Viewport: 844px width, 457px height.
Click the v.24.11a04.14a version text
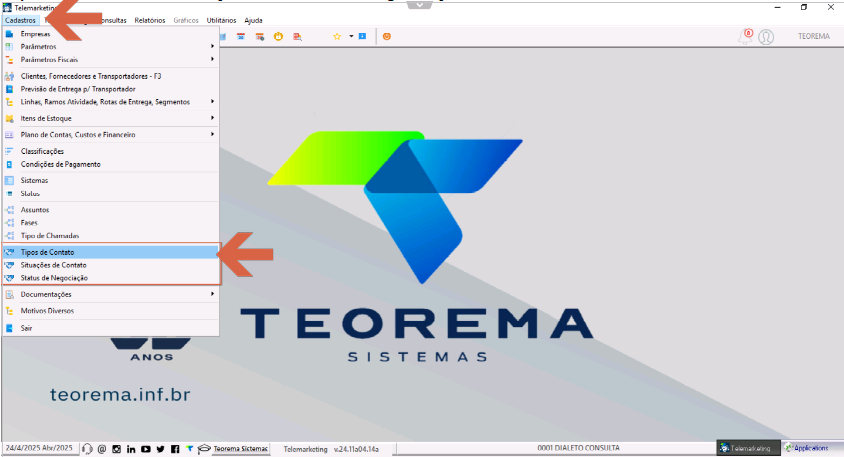tap(356, 449)
